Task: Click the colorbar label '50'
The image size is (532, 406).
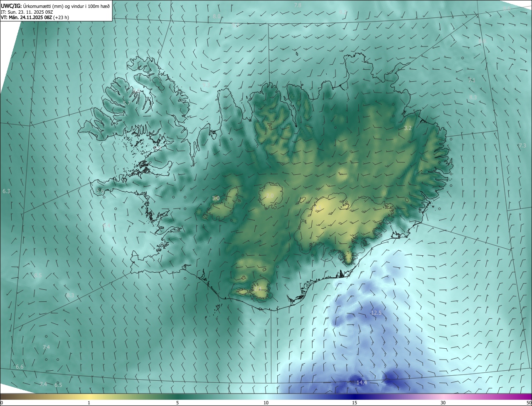Action: pos(529,403)
